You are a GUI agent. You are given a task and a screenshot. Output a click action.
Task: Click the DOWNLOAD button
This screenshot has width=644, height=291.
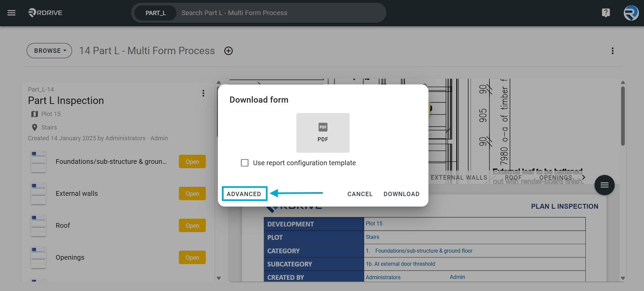(x=401, y=194)
